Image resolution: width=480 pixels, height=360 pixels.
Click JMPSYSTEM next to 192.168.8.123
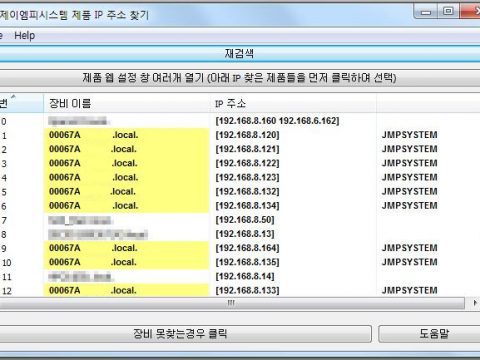410,177
